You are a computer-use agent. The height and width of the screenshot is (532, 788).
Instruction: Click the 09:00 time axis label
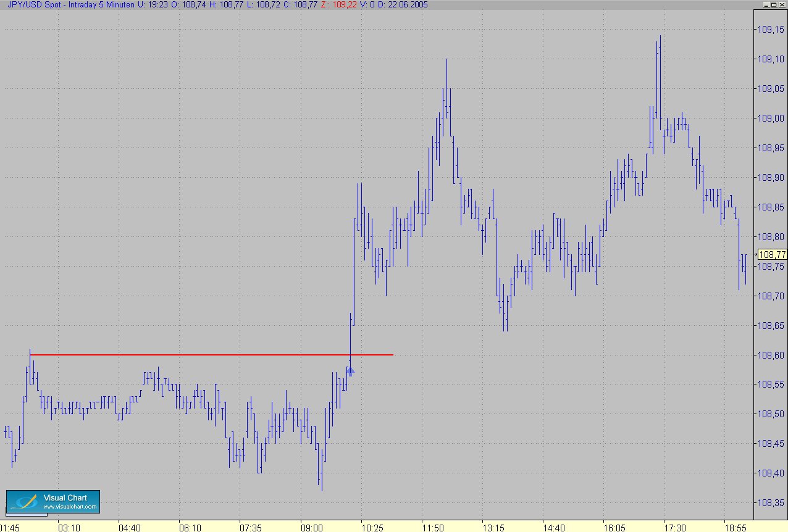coord(311,528)
